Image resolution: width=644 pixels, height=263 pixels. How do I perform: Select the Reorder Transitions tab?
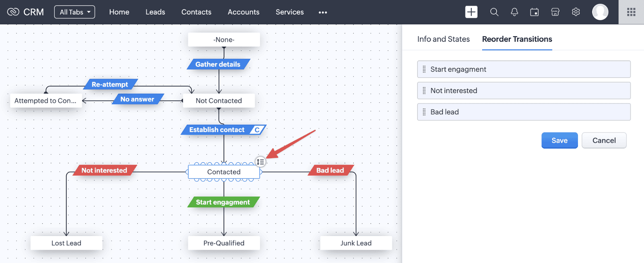coord(517,39)
